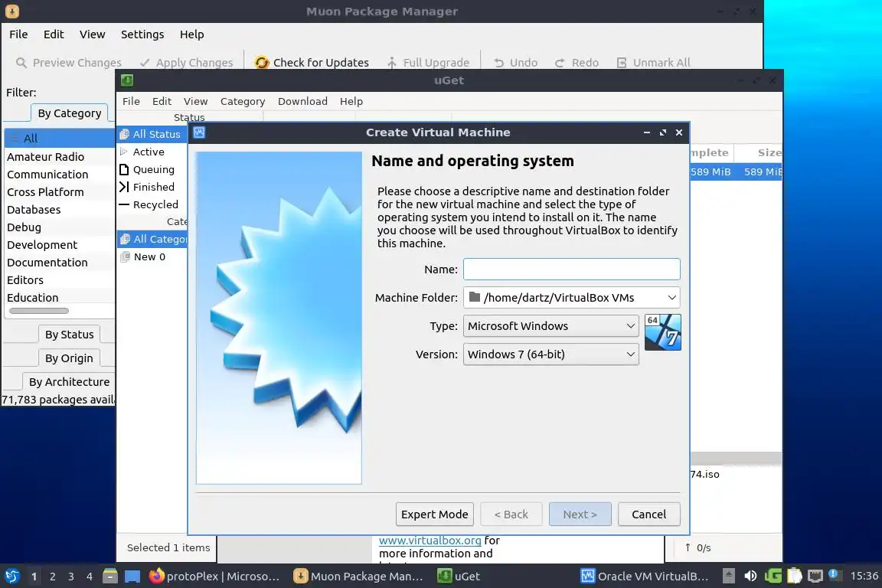Click Unmark All in Muon toolbar

click(x=653, y=63)
